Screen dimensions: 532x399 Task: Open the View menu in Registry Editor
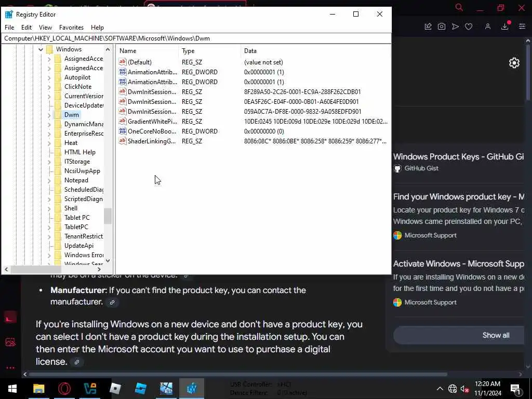pos(46,28)
